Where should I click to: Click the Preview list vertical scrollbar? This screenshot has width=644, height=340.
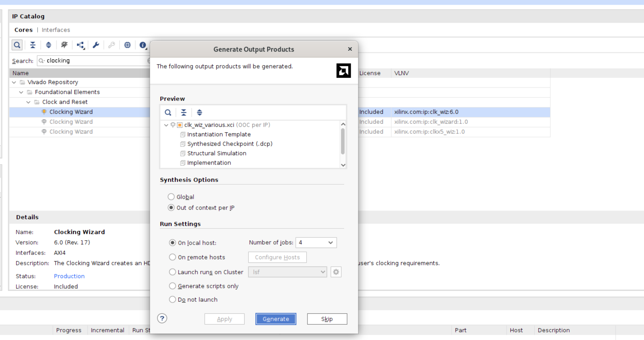pos(343,141)
